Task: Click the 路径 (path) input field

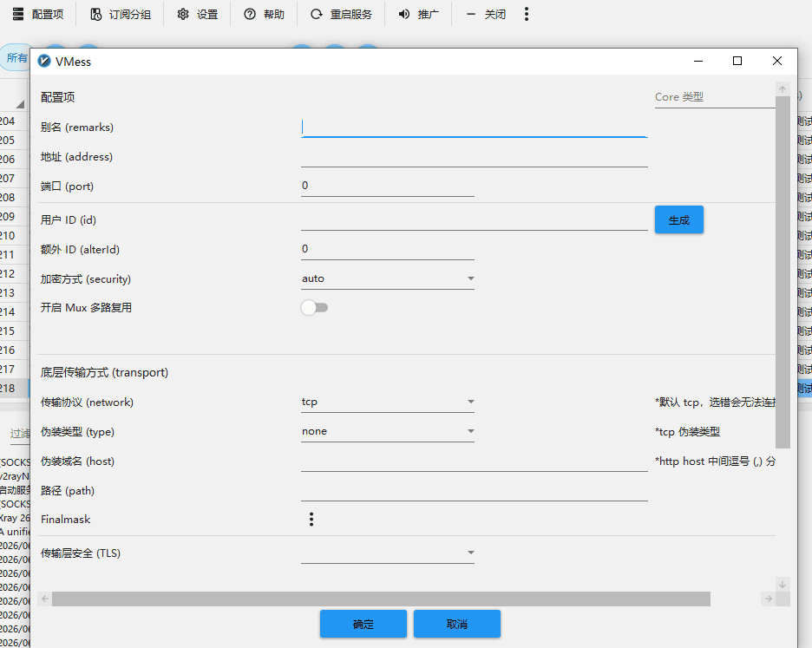Action: click(475, 491)
